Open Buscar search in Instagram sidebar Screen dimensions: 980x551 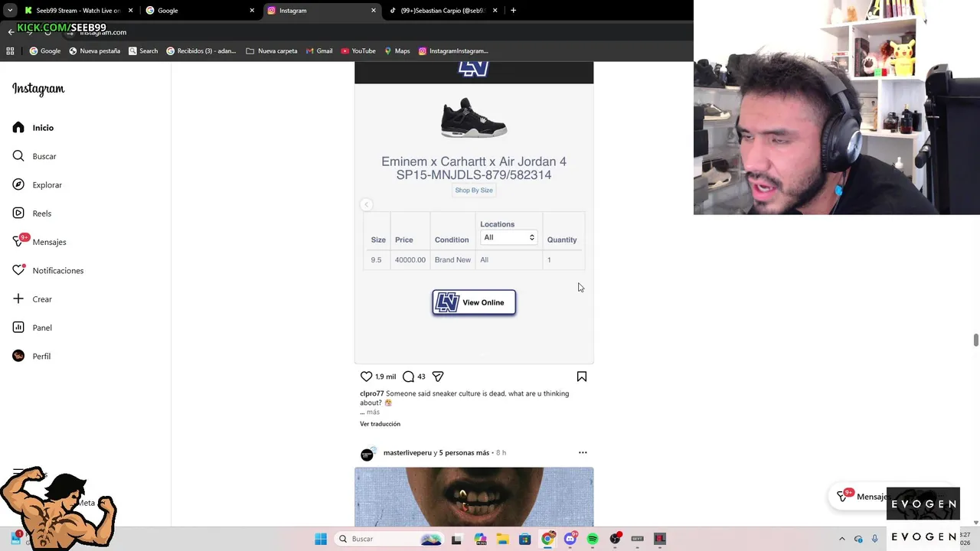click(34, 156)
